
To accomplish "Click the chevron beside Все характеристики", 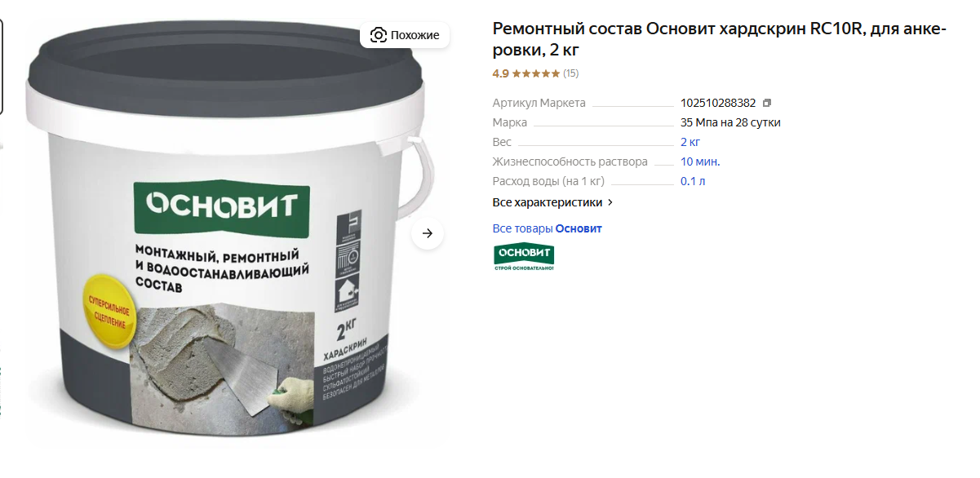I will tap(610, 202).
